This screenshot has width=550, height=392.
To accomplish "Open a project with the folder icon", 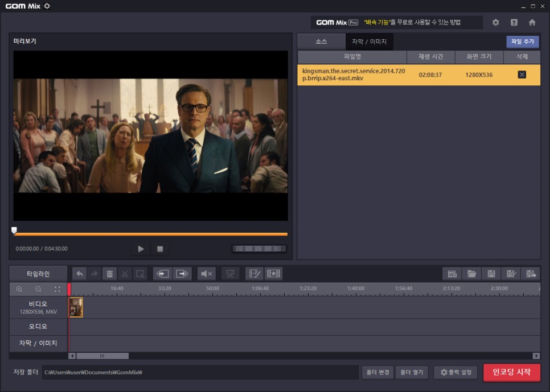I will tap(472, 274).
